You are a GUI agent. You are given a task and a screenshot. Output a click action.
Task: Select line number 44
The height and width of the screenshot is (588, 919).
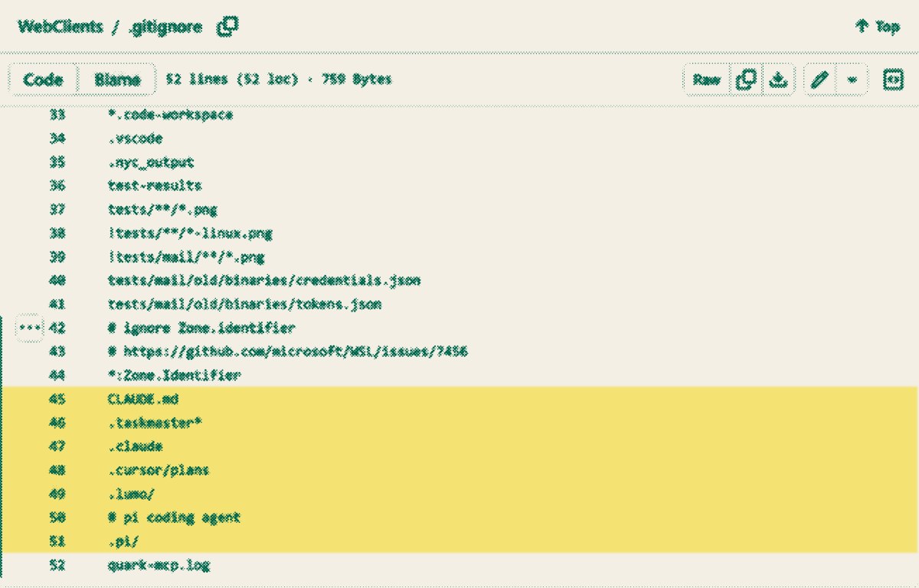(57, 375)
